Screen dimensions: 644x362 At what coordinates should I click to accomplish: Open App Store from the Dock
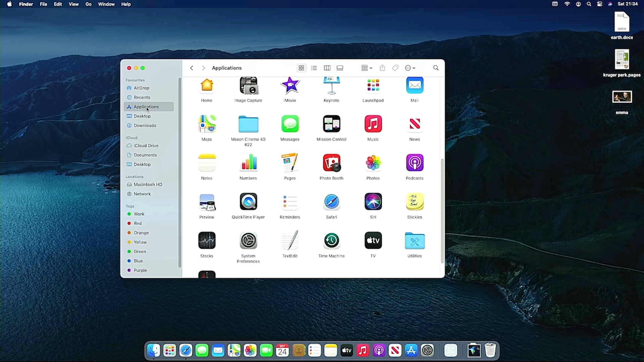(x=411, y=351)
